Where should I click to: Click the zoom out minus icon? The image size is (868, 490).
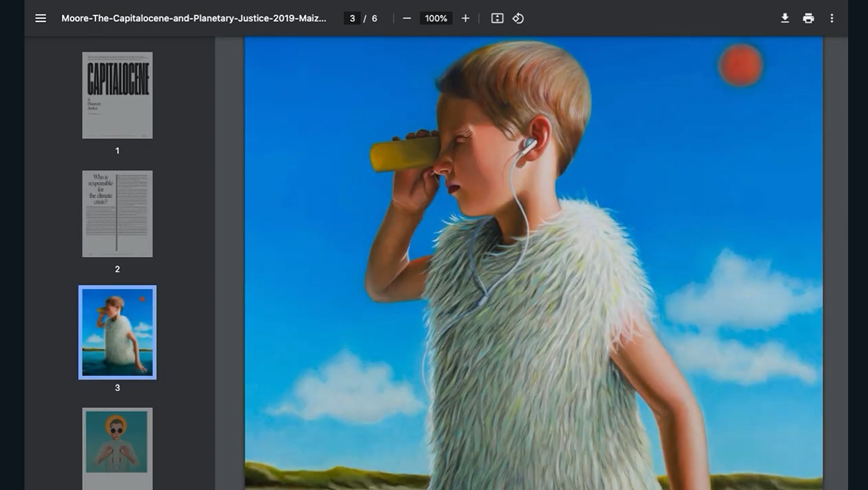tap(407, 18)
